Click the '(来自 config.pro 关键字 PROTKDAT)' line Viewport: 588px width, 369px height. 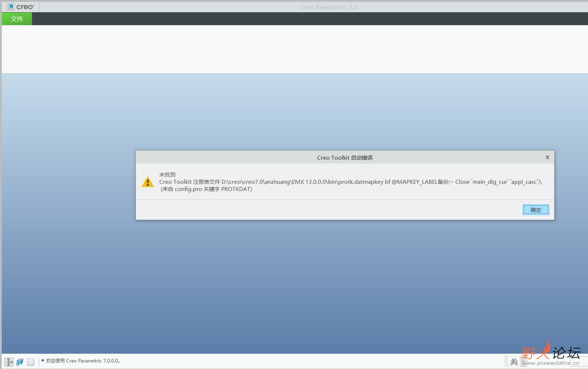206,189
